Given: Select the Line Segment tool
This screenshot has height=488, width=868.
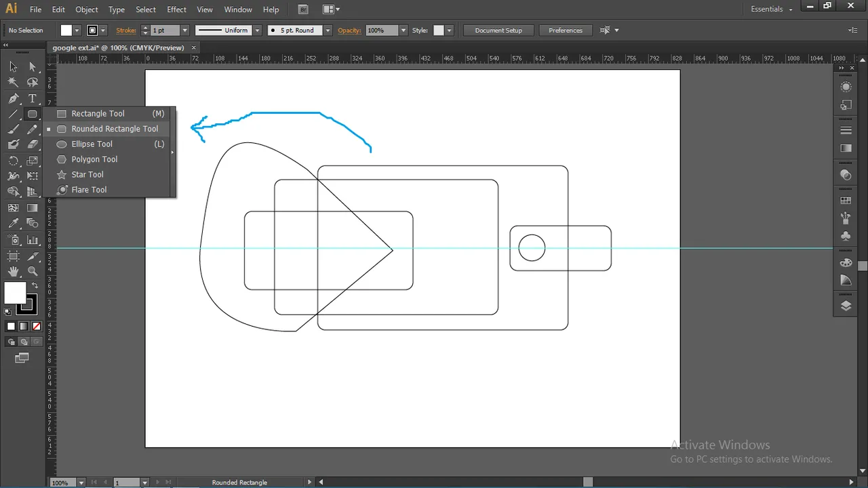Looking at the screenshot, I should pyautogui.click(x=13, y=114).
